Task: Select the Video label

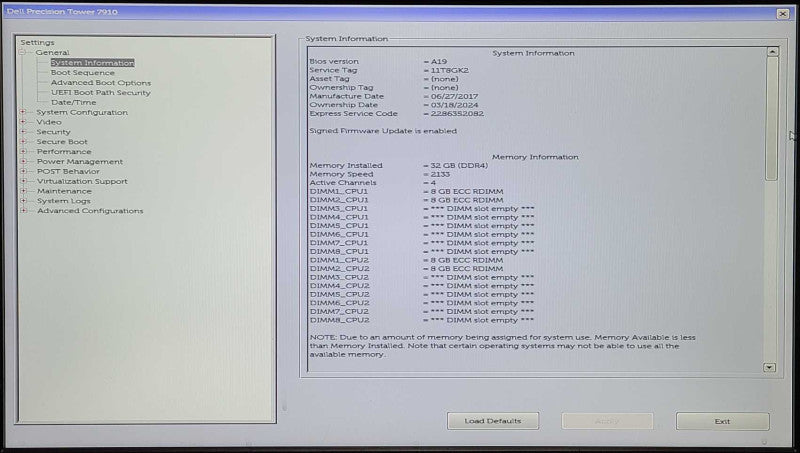Action: pos(49,122)
